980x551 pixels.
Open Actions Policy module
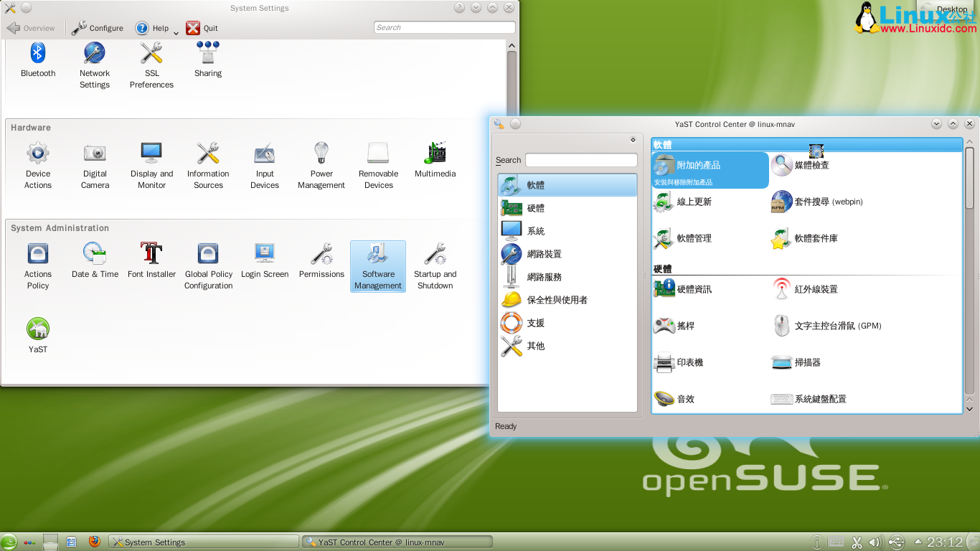38,266
